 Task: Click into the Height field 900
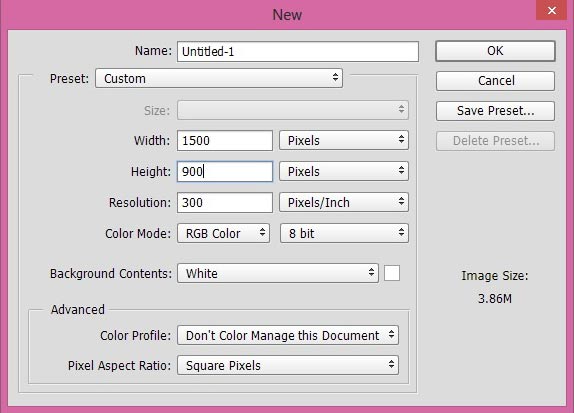[225, 171]
